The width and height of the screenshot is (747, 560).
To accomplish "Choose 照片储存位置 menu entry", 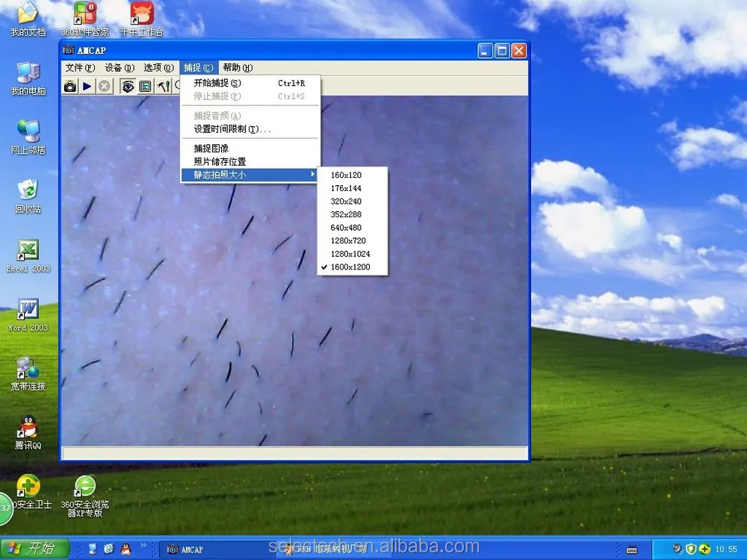I will pos(220,161).
